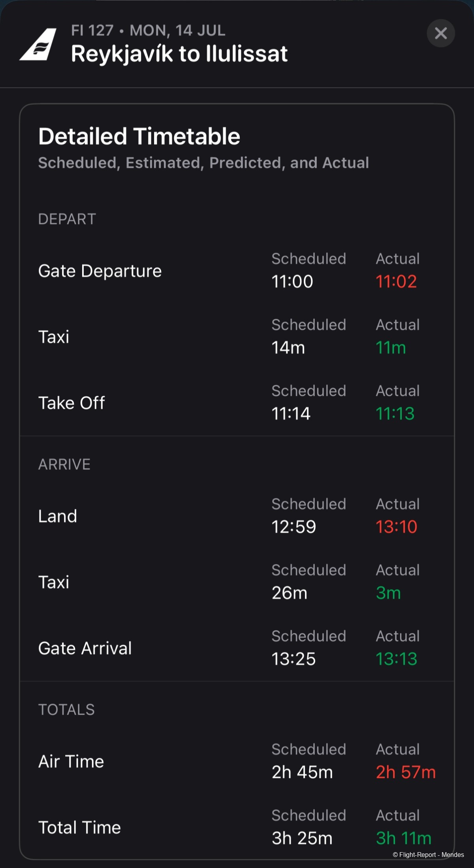The height and width of the screenshot is (868, 474).
Task: Tap scheduled gate departure time 11:00
Action: (292, 282)
